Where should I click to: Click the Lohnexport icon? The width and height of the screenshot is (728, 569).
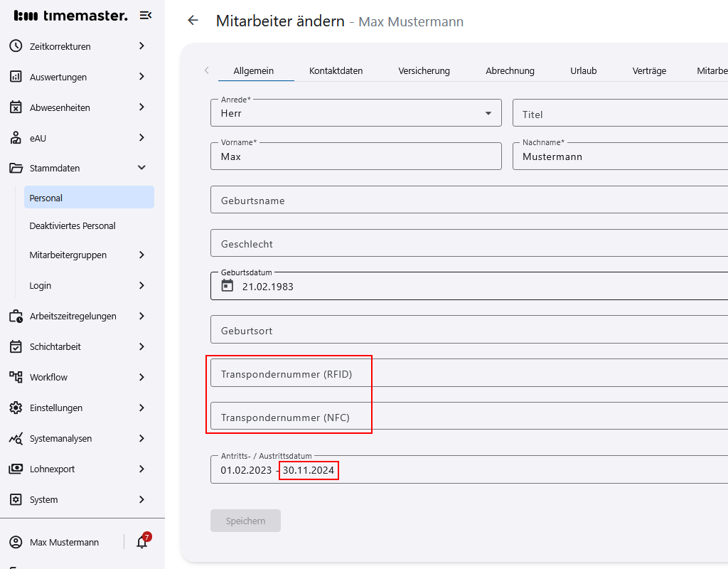[16, 469]
